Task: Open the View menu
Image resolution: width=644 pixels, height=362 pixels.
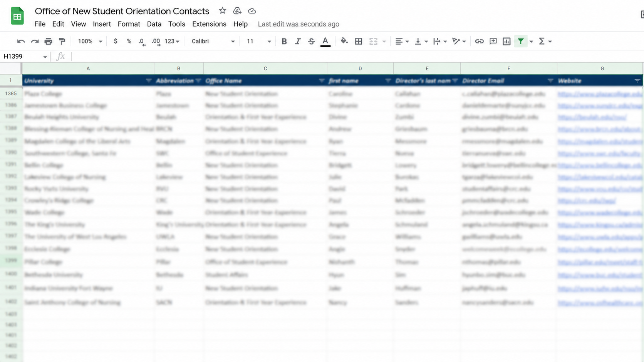Action: (78, 24)
